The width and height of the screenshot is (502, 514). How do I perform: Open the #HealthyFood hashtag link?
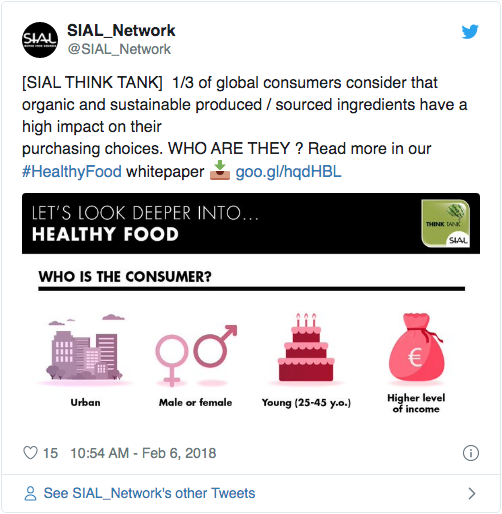coord(72,172)
